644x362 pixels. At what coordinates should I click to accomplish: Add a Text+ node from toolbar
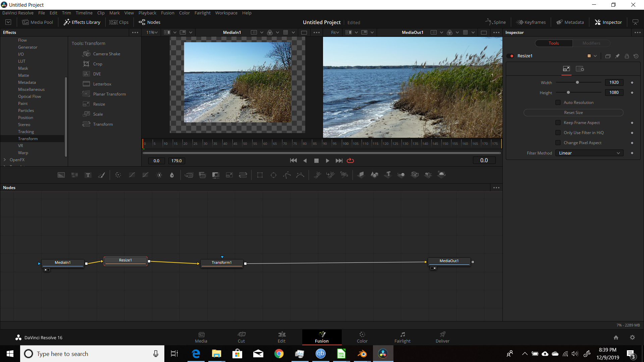[x=88, y=175]
